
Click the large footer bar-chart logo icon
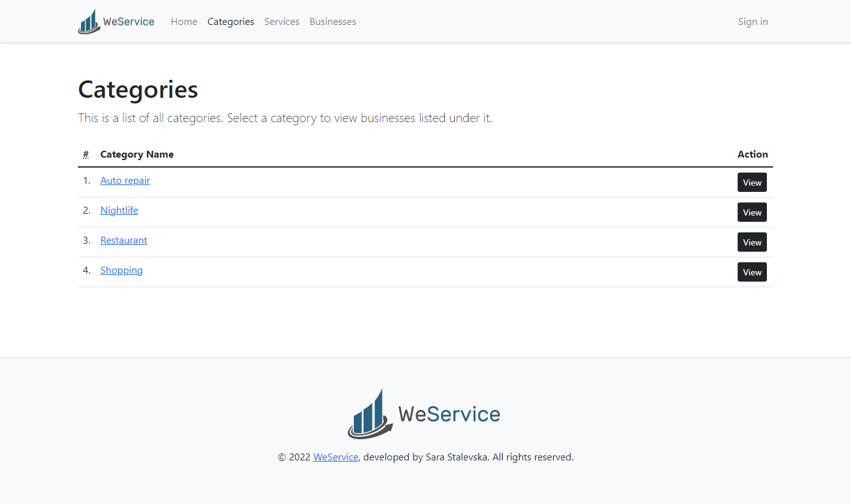(370, 414)
